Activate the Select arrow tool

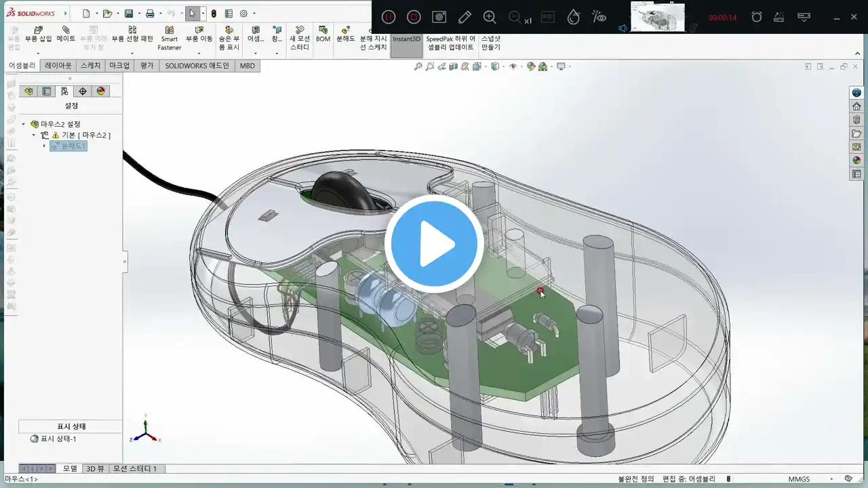point(193,14)
